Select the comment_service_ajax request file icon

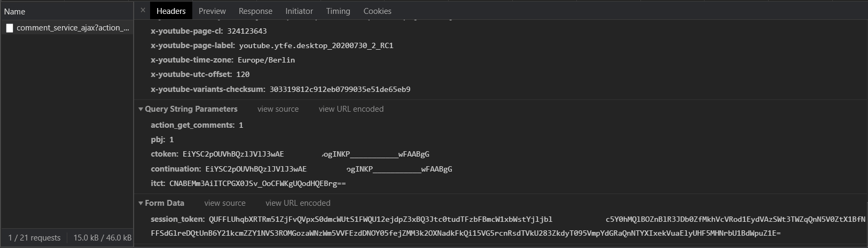(x=10, y=28)
